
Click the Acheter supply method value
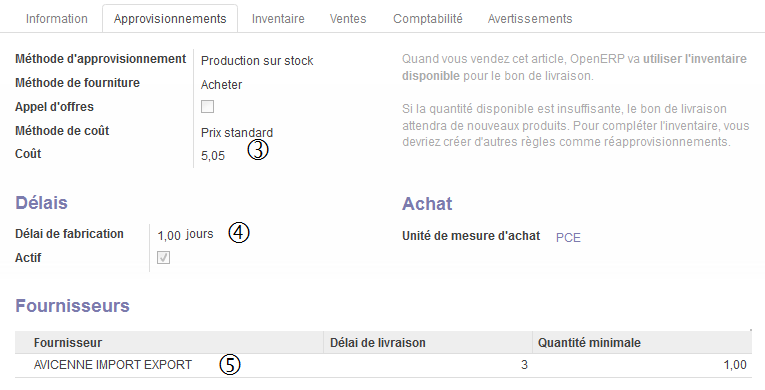pos(221,85)
